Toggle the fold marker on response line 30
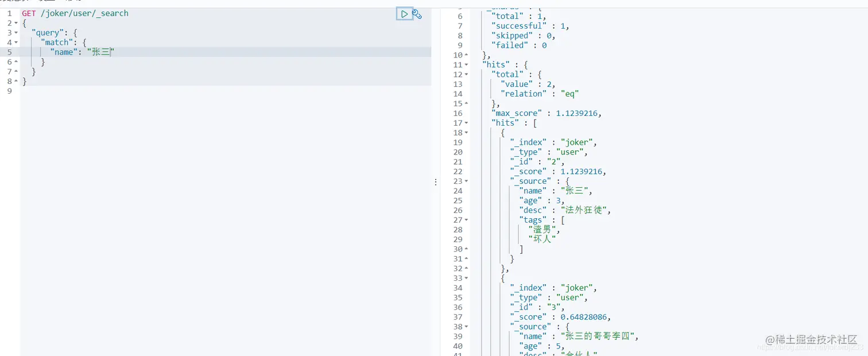The width and height of the screenshot is (868, 356). pyautogui.click(x=466, y=249)
